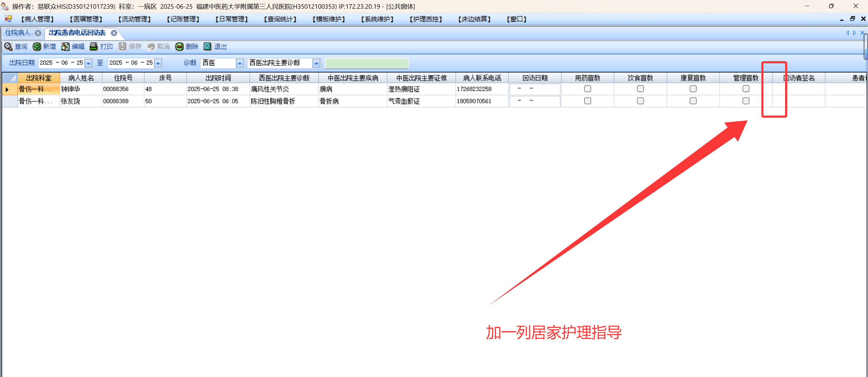Close the 住院病人 tab via its X
The height and width of the screenshot is (377, 868).
coord(38,33)
